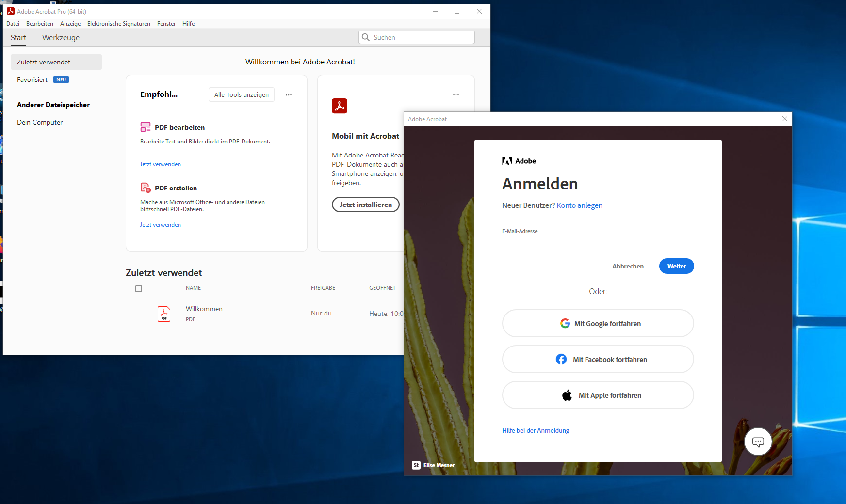Open options menu on Empfohlen card

tap(289, 95)
